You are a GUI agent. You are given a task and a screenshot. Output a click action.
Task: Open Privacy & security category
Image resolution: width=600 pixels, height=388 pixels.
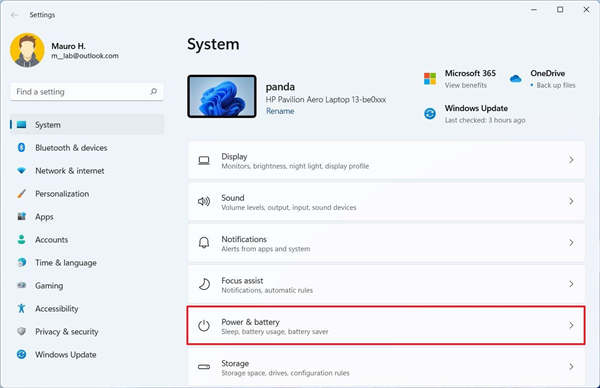87,331
